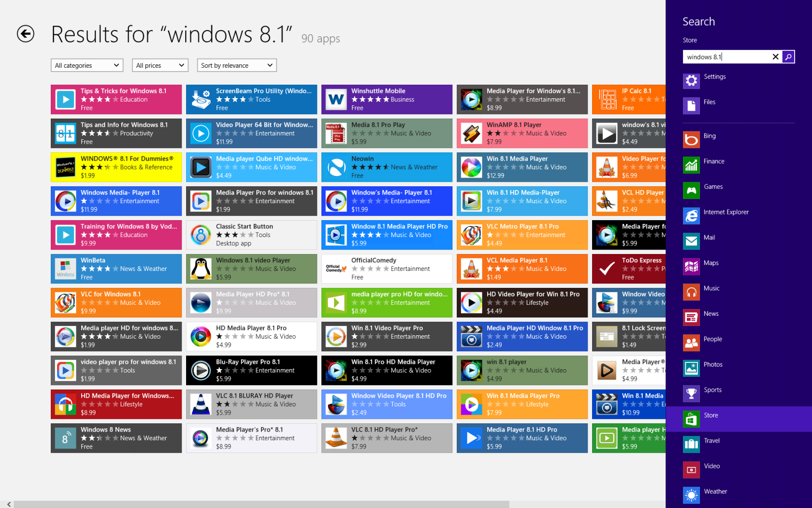Choose the Sports trophy icon
Image resolution: width=812 pixels, height=508 pixels.
point(691,393)
